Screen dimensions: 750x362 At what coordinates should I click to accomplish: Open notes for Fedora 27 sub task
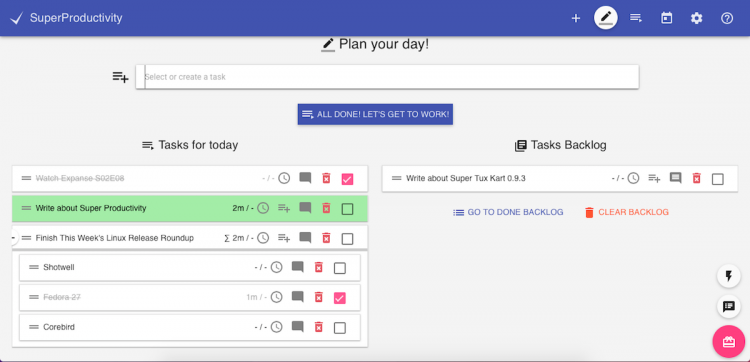[298, 297]
